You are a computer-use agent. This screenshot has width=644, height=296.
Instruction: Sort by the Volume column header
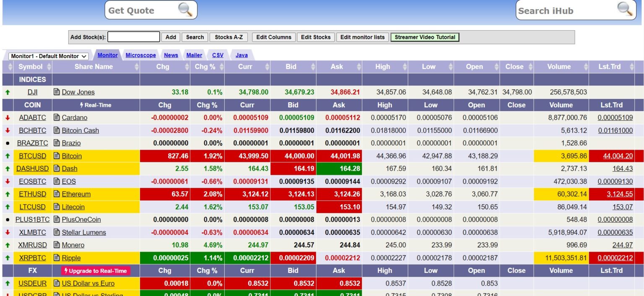561,67
